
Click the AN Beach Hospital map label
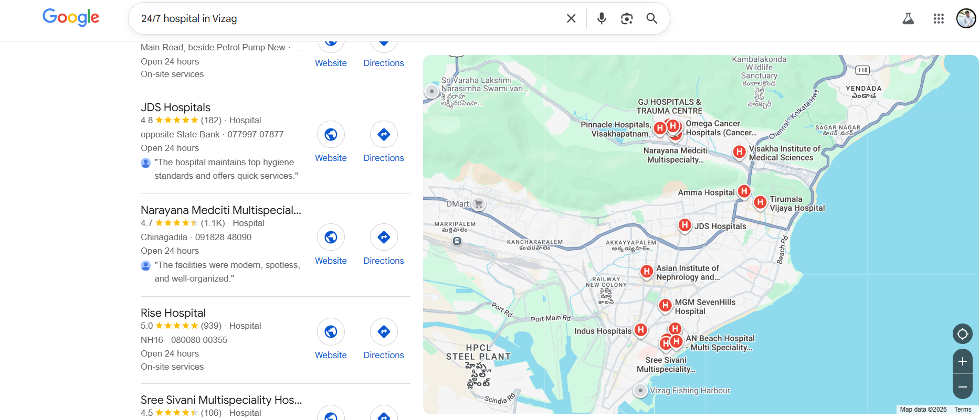click(x=720, y=343)
